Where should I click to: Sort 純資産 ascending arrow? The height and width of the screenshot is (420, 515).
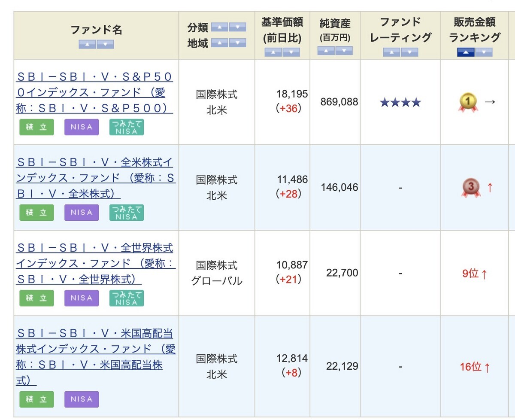pyautogui.click(x=326, y=51)
